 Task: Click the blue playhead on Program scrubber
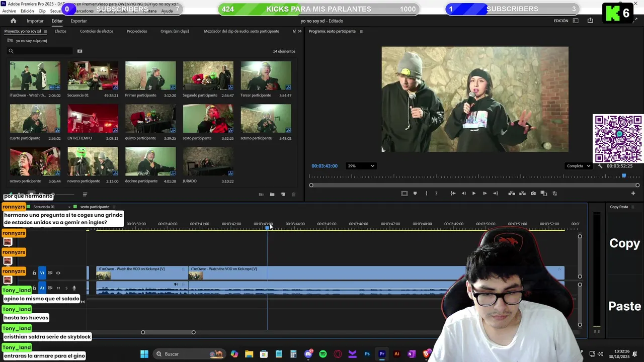[x=624, y=175]
